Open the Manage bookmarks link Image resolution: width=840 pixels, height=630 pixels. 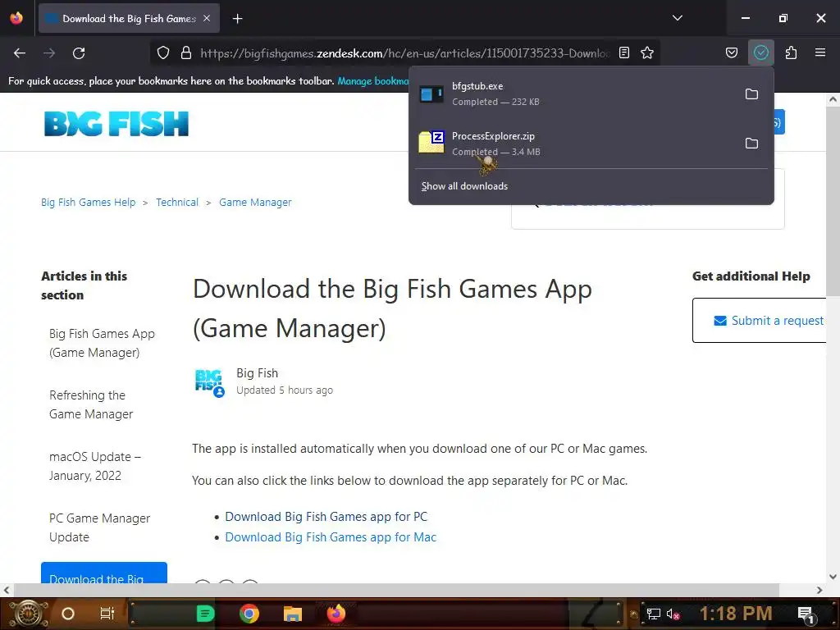click(x=373, y=81)
